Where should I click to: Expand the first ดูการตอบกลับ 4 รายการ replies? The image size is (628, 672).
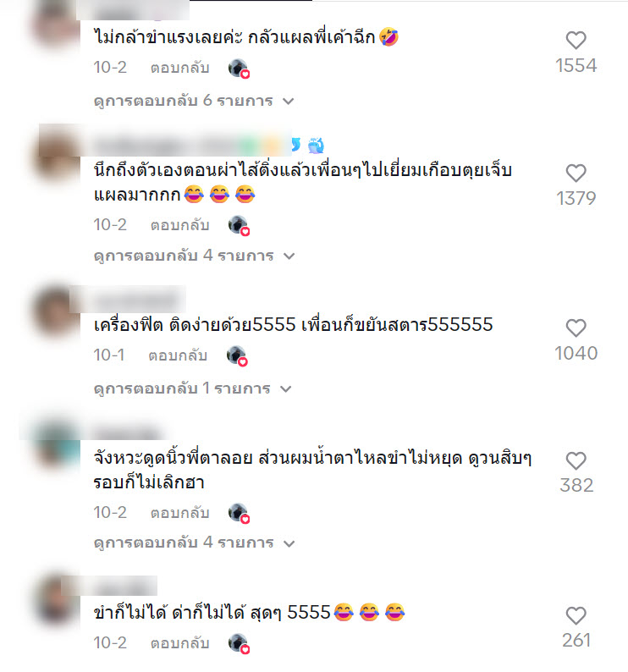coord(194,256)
